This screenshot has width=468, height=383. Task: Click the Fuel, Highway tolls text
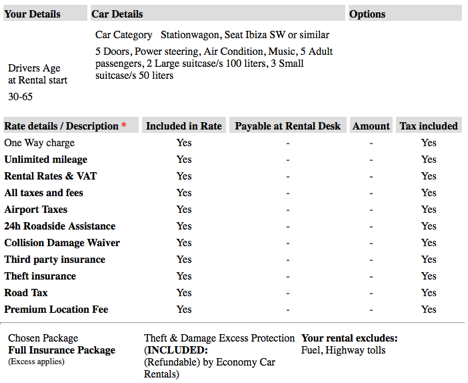(343, 350)
